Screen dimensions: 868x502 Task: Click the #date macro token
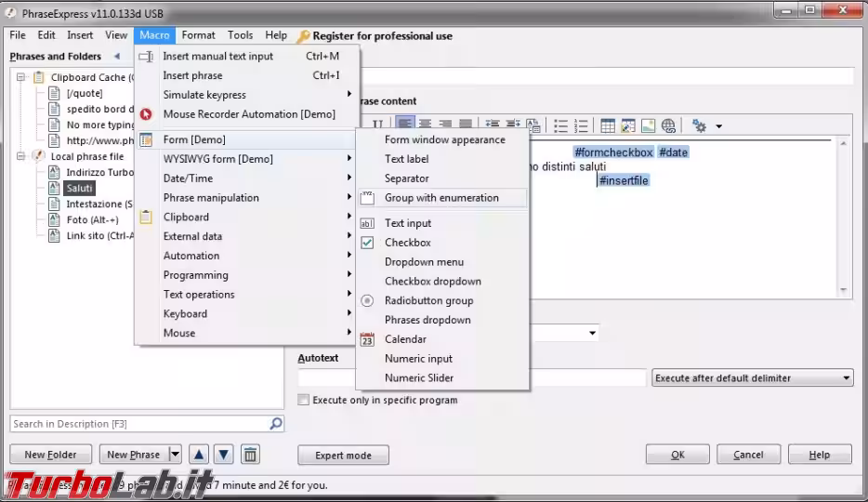pos(673,152)
